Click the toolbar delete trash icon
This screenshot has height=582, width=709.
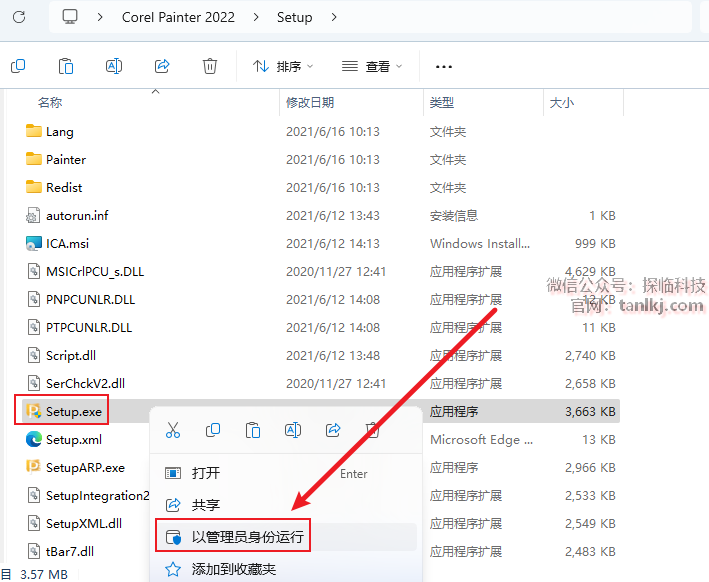pyautogui.click(x=210, y=66)
